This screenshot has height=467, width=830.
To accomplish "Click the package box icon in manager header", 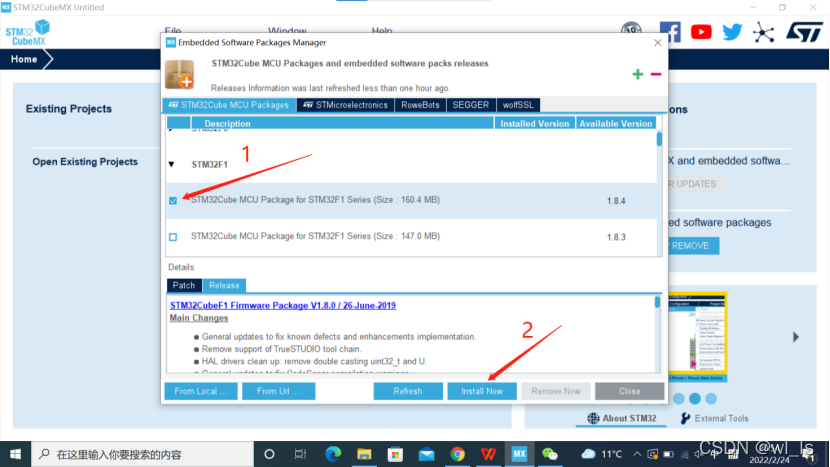I will click(x=179, y=75).
